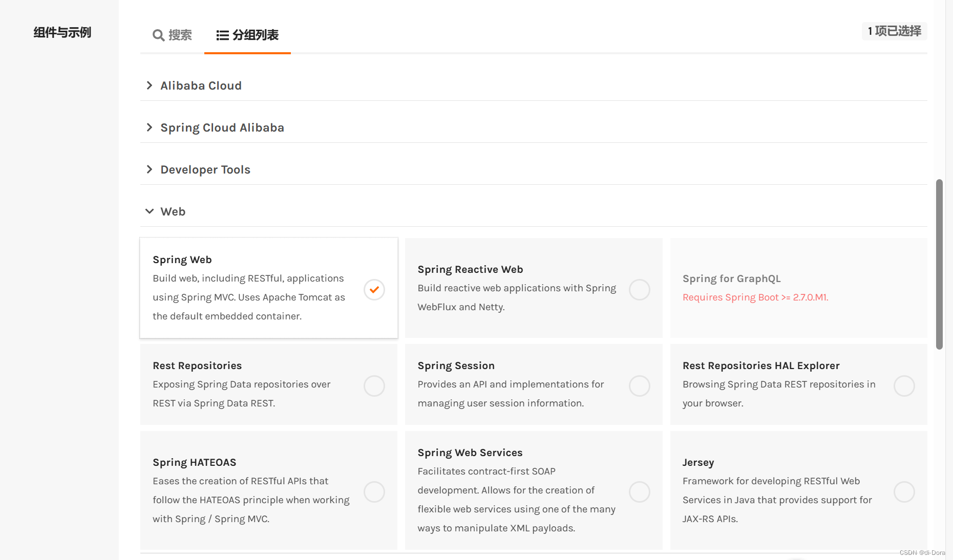Select Rest Repositories HAL Explorer
953x560 pixels.
pos(904,385)
